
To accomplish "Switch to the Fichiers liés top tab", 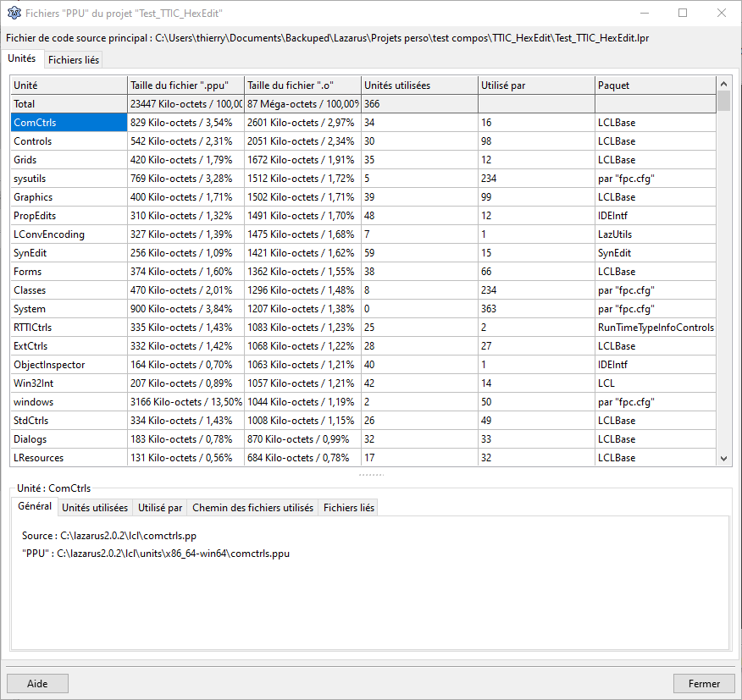I will 74,60.
